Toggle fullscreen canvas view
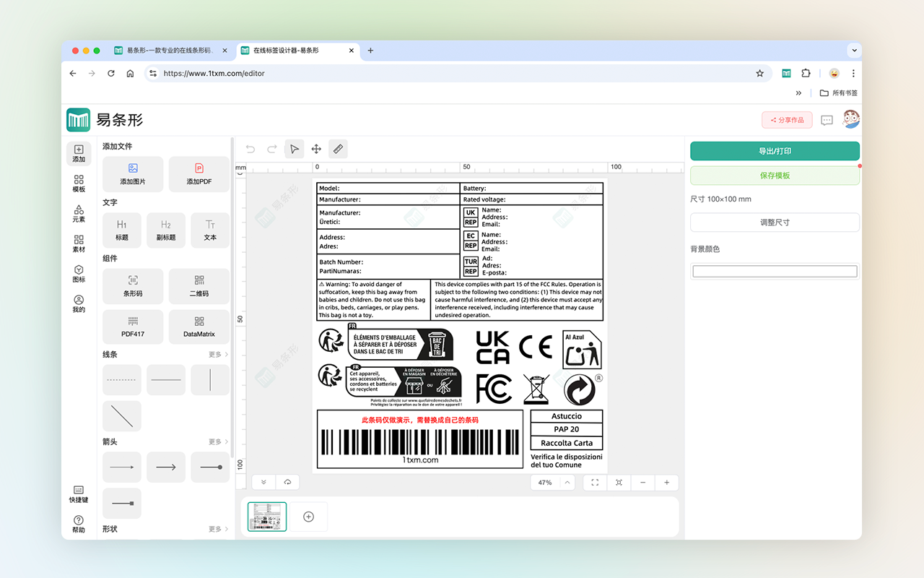The height and width of the screenshot is (578, 924). coord(595,483)
